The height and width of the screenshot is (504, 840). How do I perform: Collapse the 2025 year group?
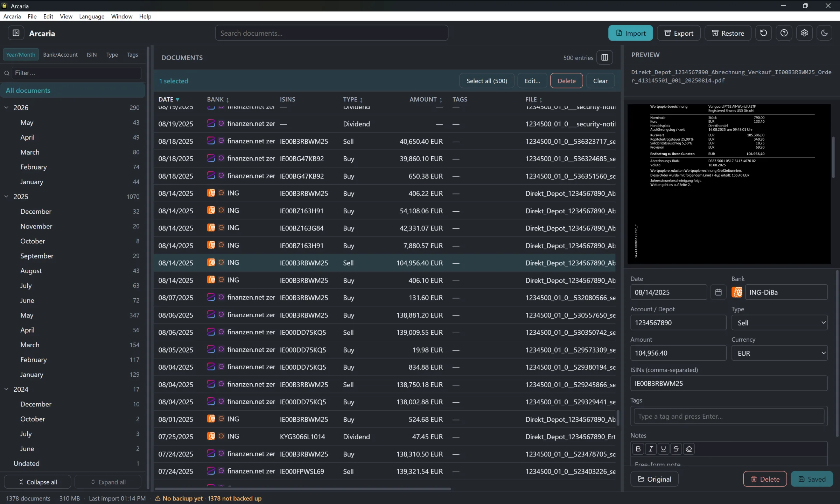(6, 197)
